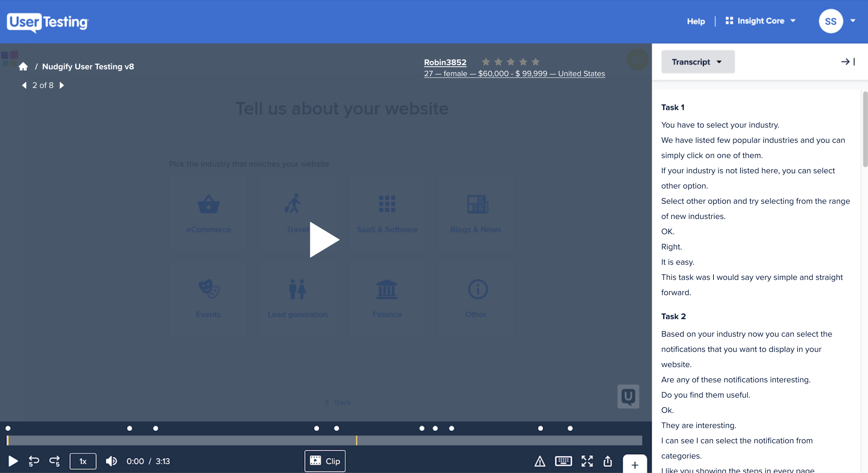Open the Robin3852 tester profile link
868x473 pixels.
click(445, 62)
